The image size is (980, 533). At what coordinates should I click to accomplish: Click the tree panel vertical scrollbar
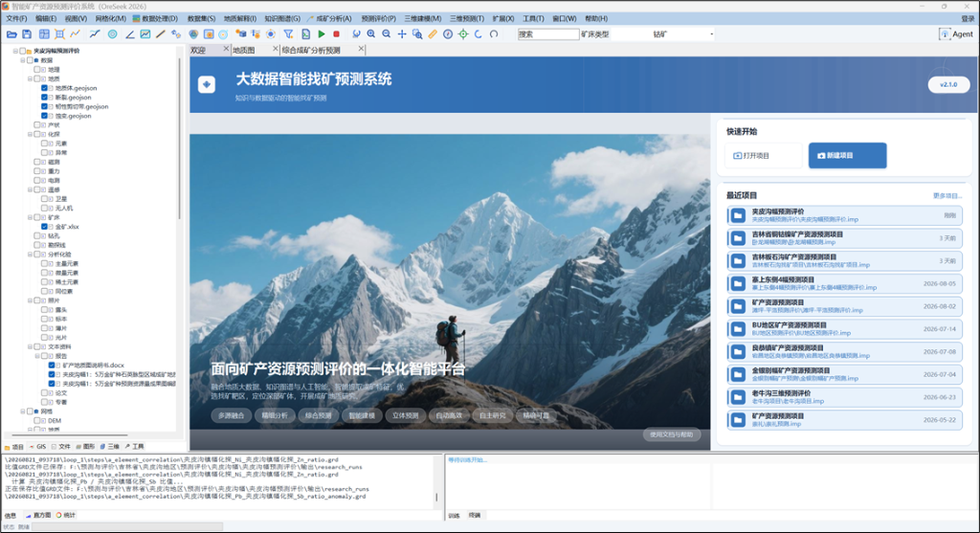pyautogui.click(x=179, y=138)
